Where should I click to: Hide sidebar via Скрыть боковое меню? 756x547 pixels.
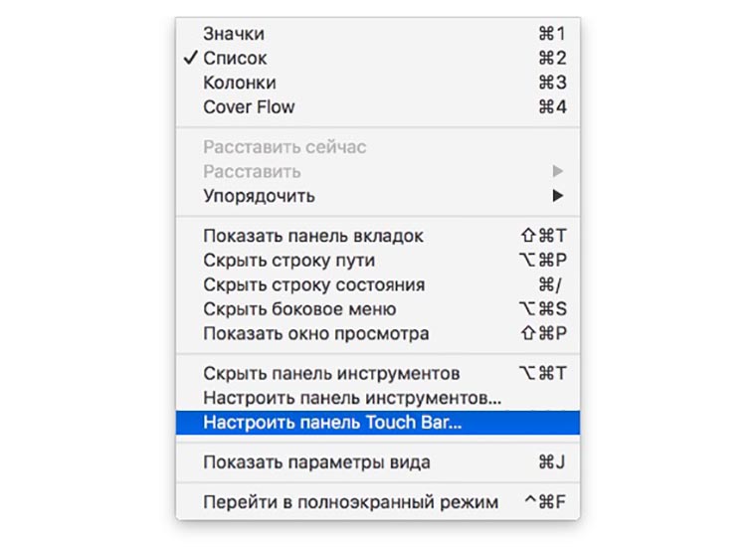(299, 309)
